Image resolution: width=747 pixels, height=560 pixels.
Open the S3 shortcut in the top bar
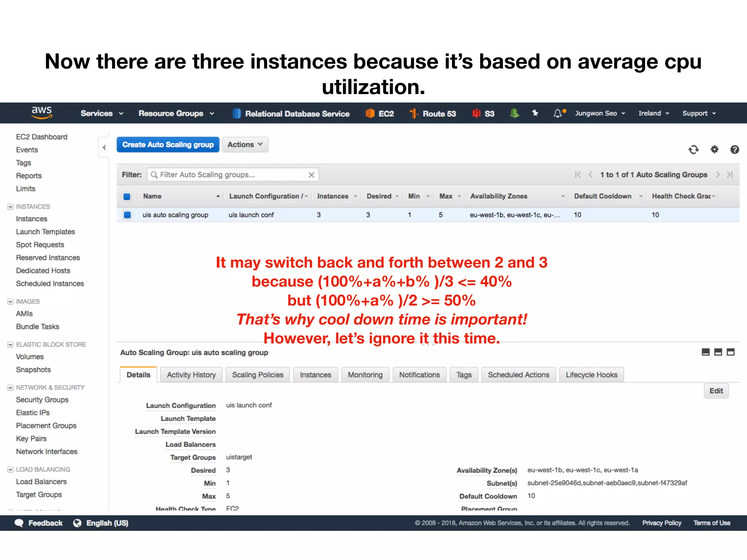point(483,114)
